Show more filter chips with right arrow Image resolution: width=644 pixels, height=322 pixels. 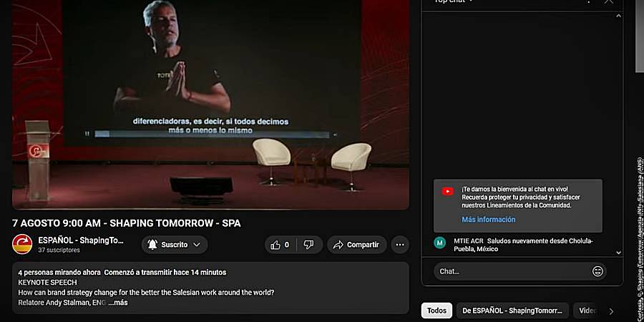pos(611,311)
